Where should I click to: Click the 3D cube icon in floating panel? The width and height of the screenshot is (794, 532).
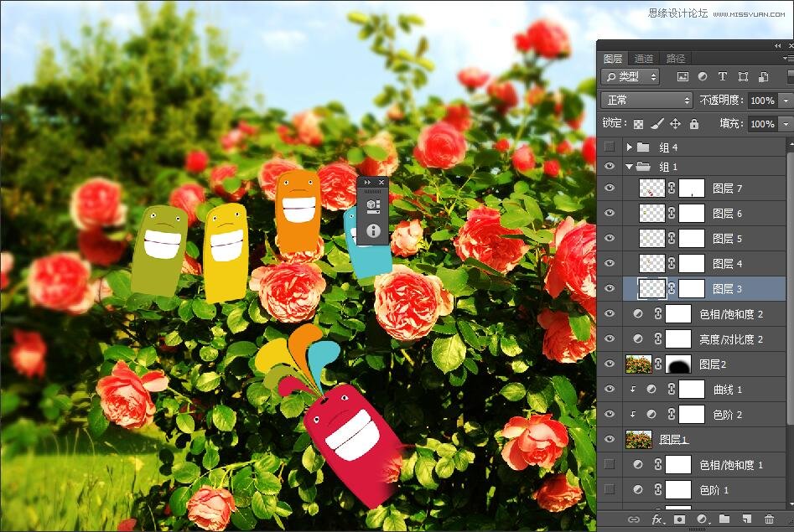(373, 204)
